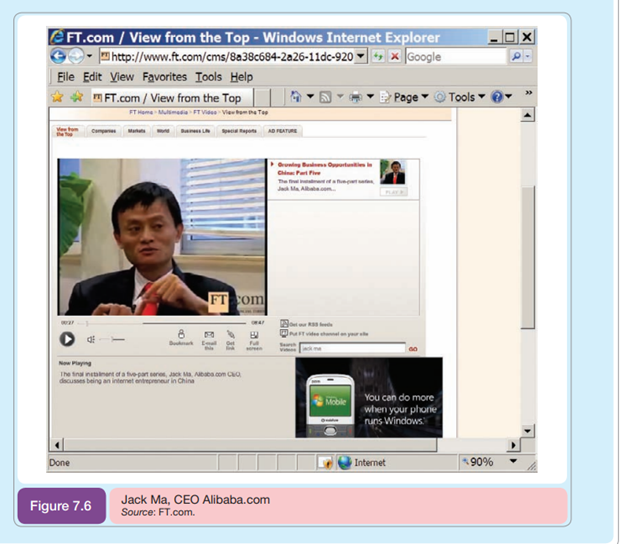Open the Tools menu in menu bar

click(208, 77)
